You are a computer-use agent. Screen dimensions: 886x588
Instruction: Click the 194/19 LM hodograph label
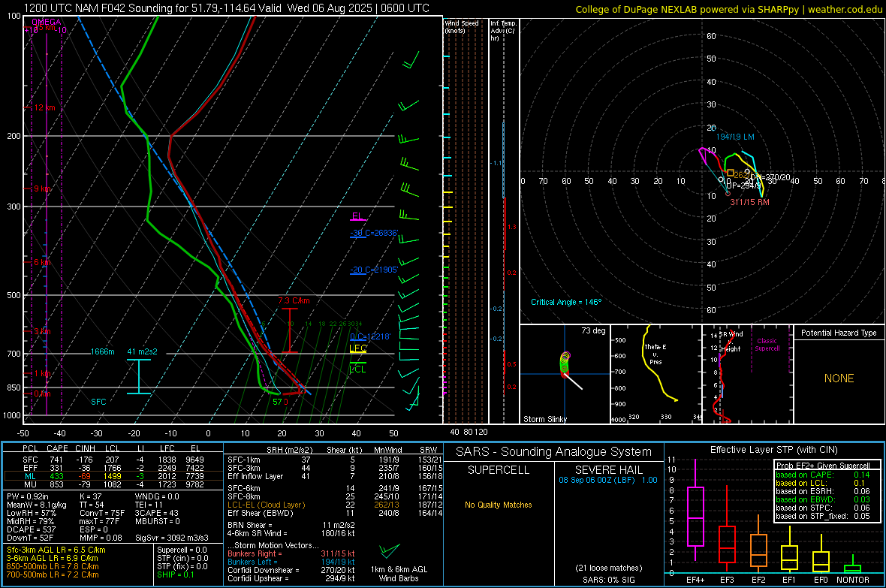click(x=735, y=137)
